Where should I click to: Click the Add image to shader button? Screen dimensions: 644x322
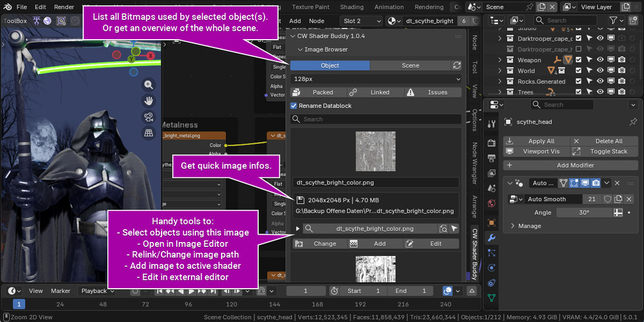[x=376, y=244]
